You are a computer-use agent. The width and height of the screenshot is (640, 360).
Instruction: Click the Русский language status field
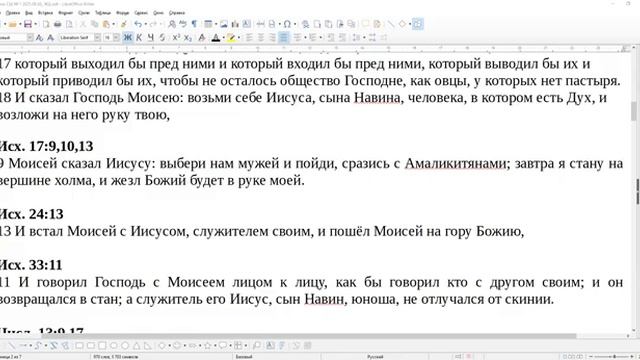pos(375,357)
